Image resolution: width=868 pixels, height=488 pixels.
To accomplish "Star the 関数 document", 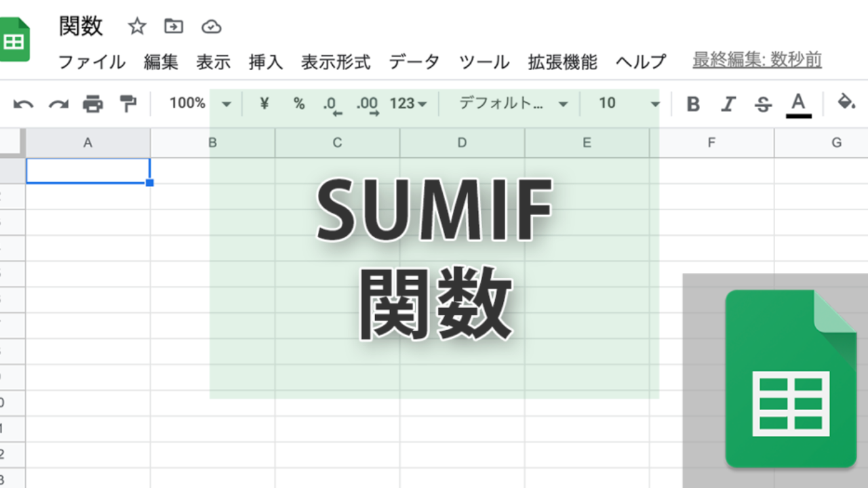I will click(x=137, y=26).
